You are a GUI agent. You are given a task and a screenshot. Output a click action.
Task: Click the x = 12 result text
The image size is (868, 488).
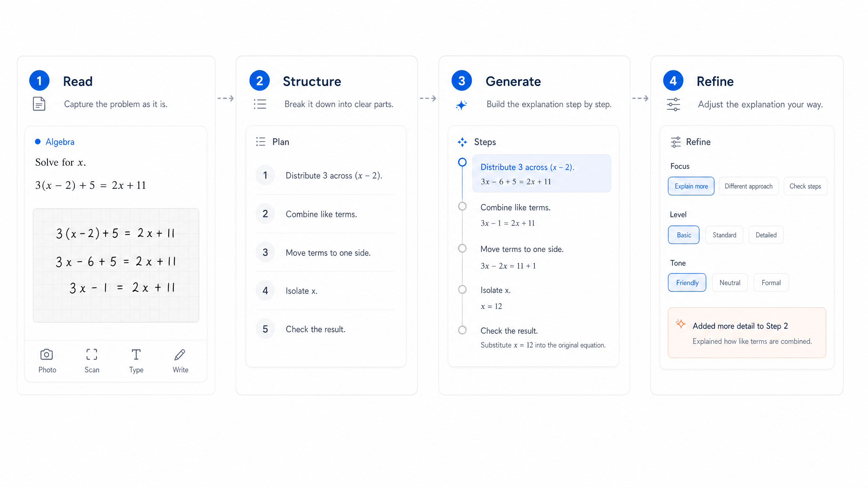click(x=491, y=306)
